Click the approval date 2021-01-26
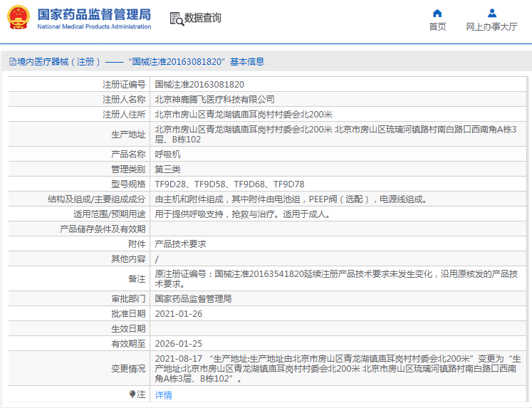Viewport: 532px width, 408px height. coord(178,313)
